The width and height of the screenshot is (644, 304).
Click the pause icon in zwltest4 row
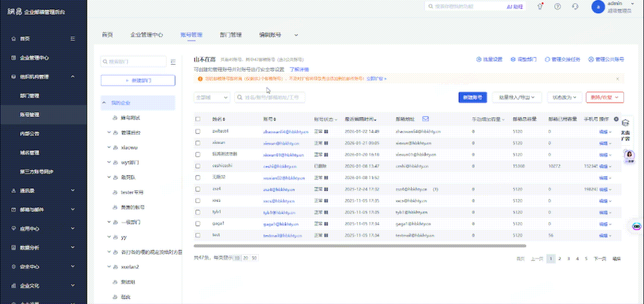327,131
